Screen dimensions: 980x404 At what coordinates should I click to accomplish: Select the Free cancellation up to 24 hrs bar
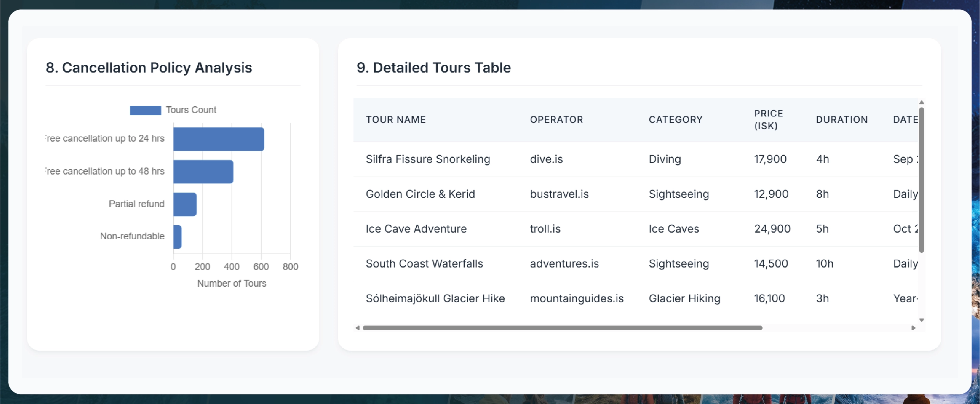click(x=219, y=139)
